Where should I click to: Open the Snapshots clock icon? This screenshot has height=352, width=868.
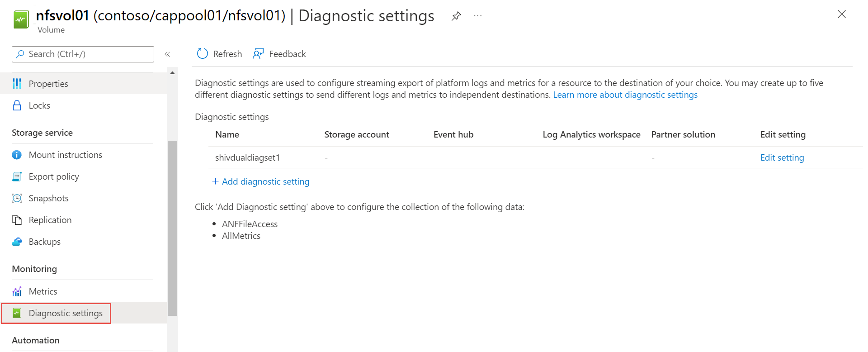coord(17,198)
